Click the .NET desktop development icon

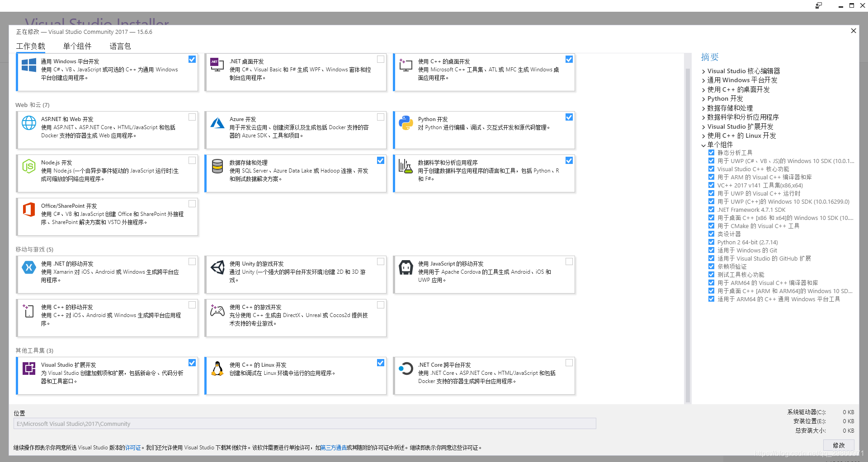[x=217, y=65]
